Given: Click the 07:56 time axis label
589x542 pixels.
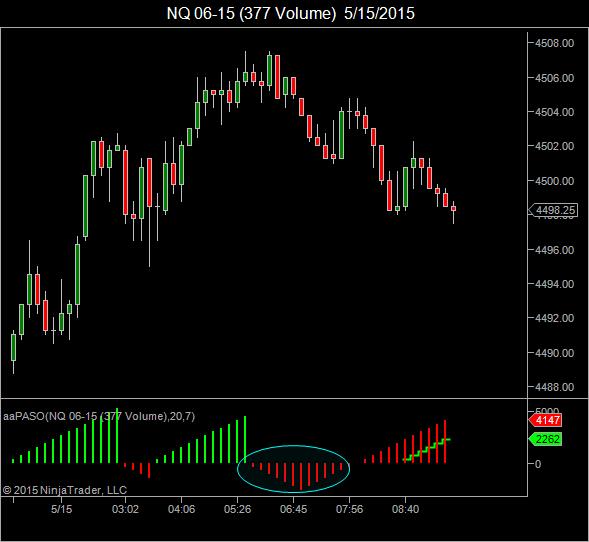Looking at the screenshot, I should [349, 509].
